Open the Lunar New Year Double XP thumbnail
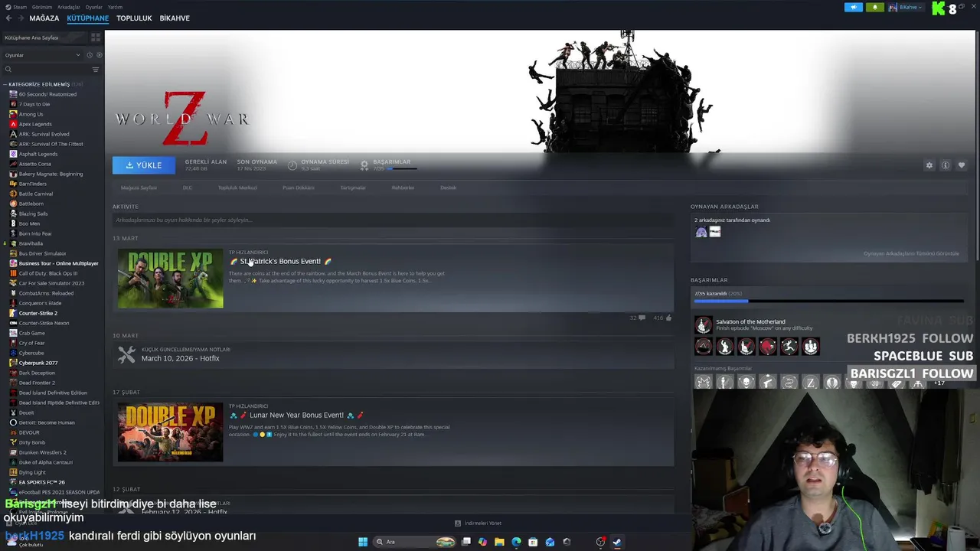980x551 pixels. click(x=170, y=432)
